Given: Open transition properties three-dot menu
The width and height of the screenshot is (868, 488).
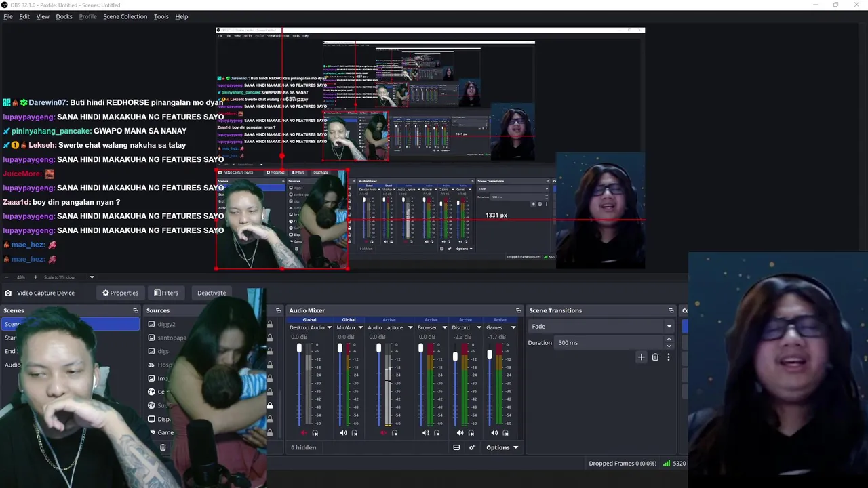Looking at the screenshot, I should pos(668,357).
